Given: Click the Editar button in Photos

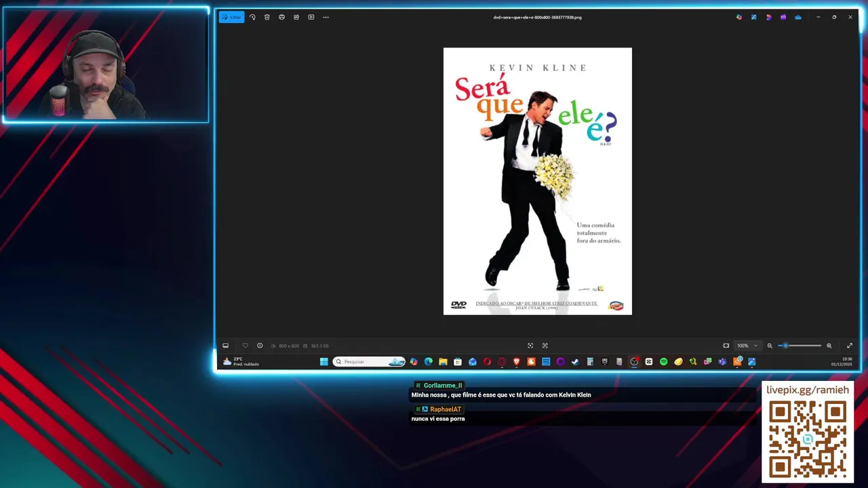Looking at the screenshot, I should tap(231, 17).
